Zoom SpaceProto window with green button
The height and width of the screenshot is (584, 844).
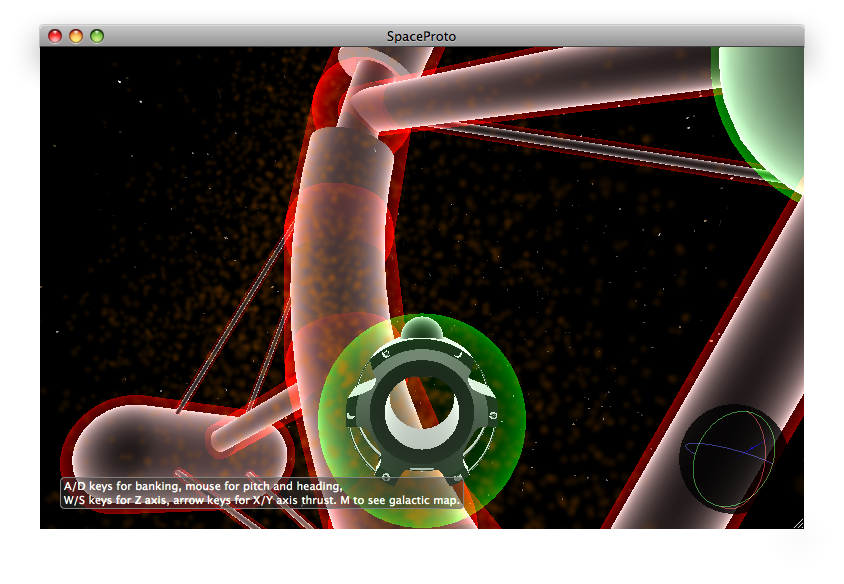point(97,36)
